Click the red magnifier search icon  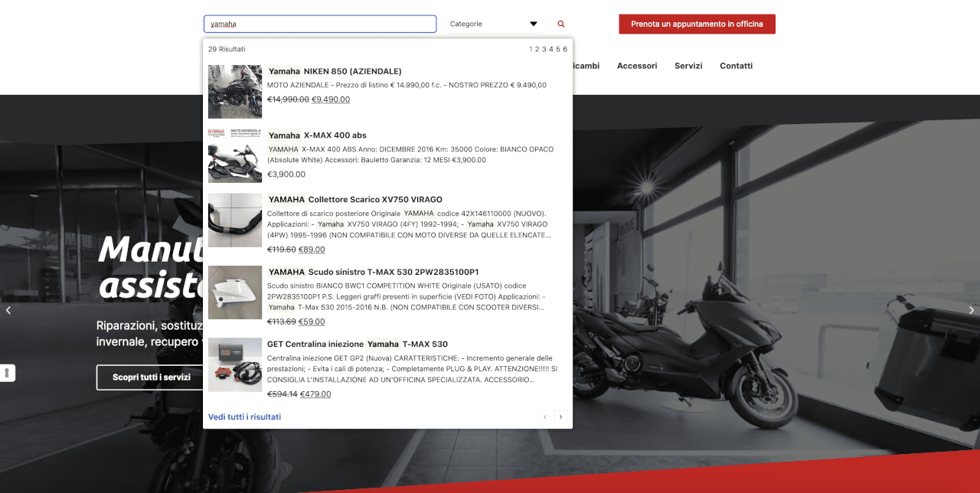click(x=561, y=24)
